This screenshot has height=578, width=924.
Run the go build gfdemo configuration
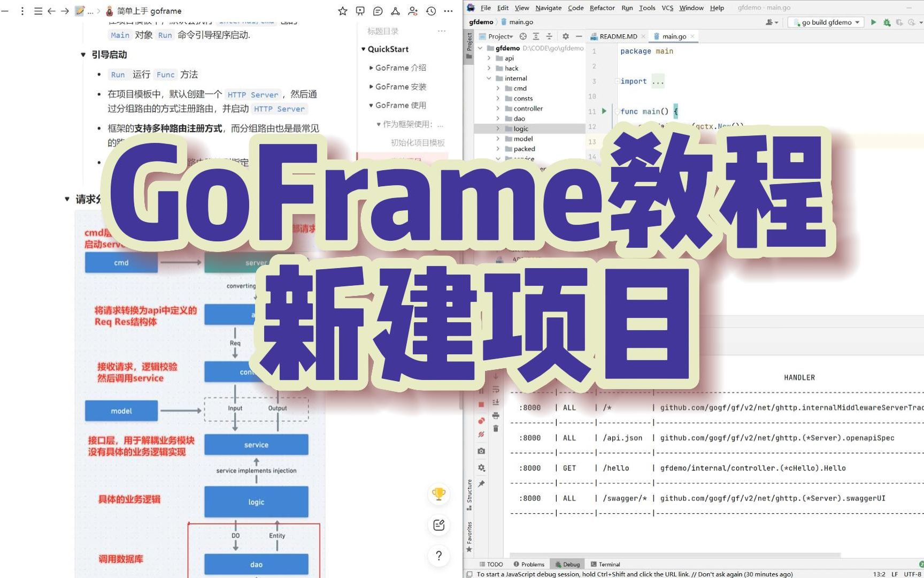pyautogui.click(x=873, y=22)
